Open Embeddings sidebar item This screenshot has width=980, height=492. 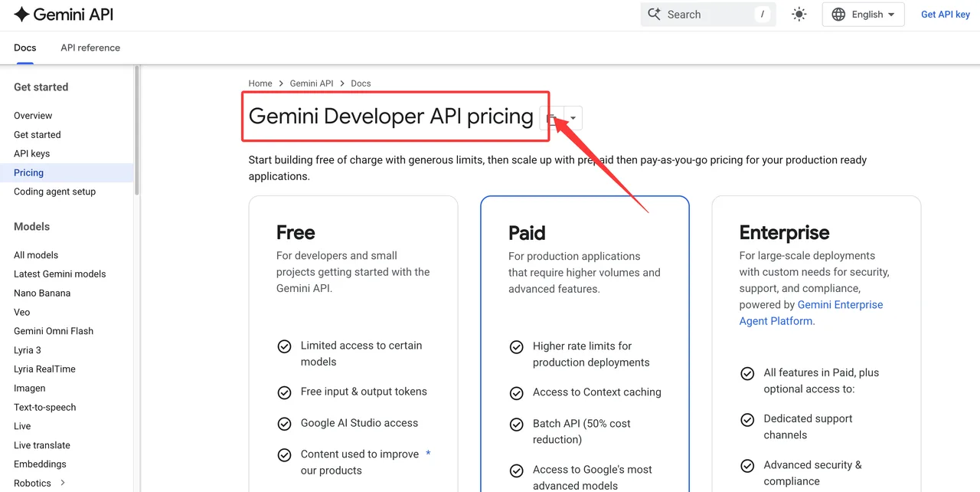tap(40, 464)
